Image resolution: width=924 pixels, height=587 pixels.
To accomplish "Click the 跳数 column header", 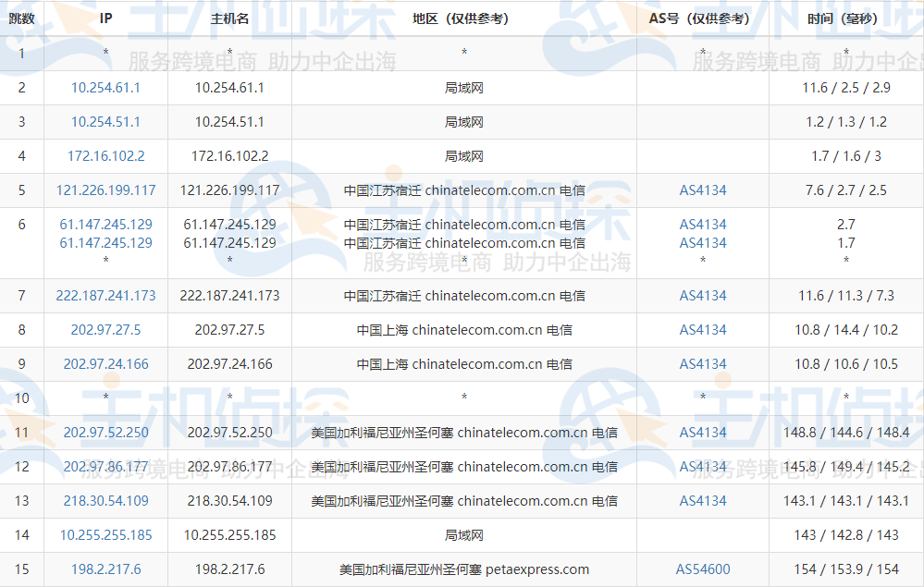I will tap(21, 15).
